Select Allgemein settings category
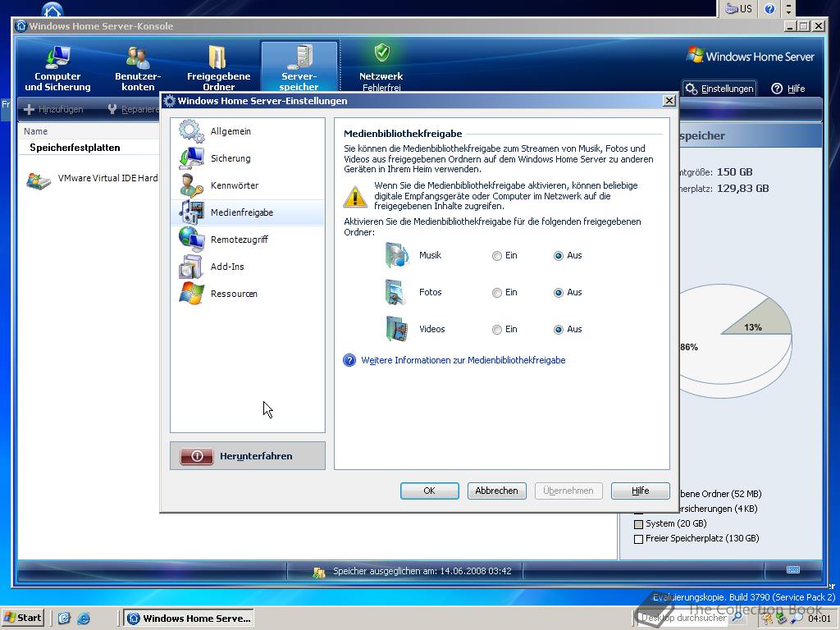 click(x=248, y=131)
